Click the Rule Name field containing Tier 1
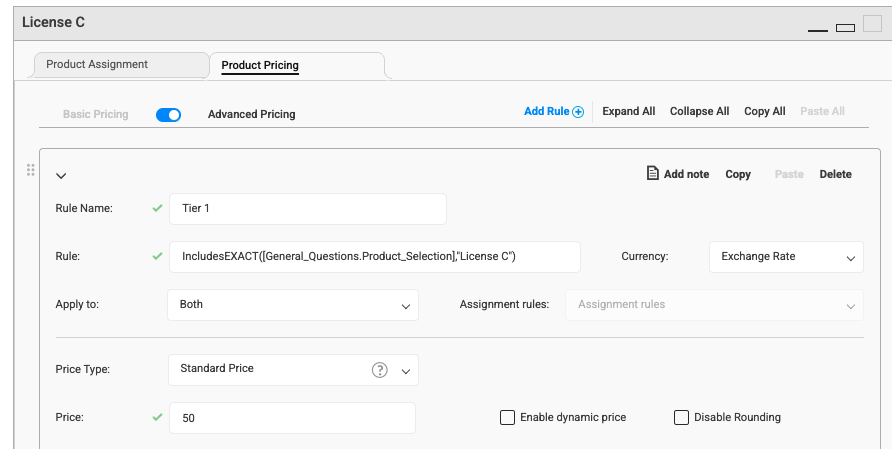 click(308, 209)
